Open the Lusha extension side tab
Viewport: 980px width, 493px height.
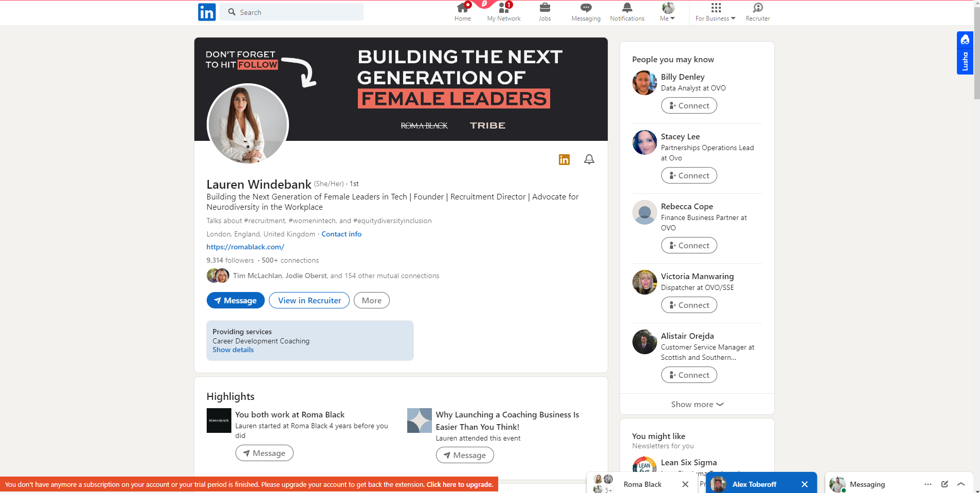click(965, 53)
